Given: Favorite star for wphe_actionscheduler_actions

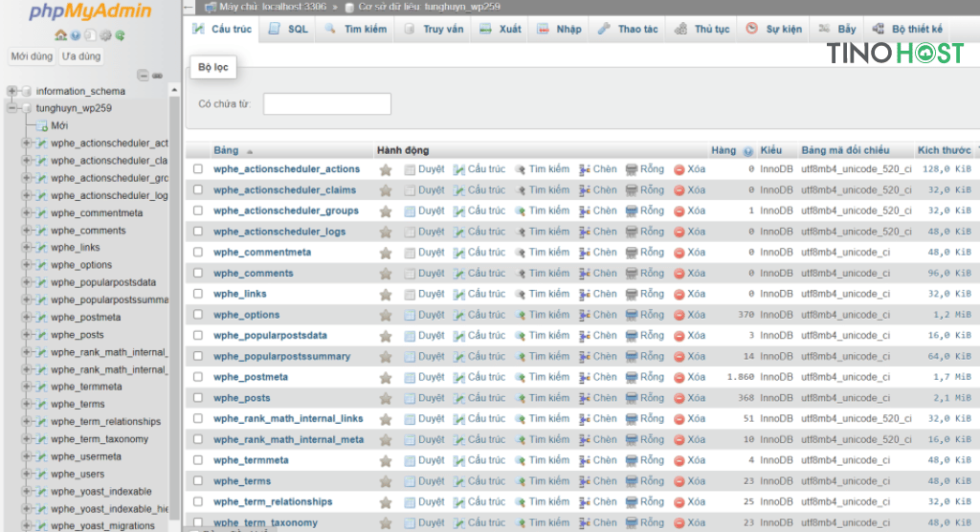Looking at the screenshot, I should (386, 169).
